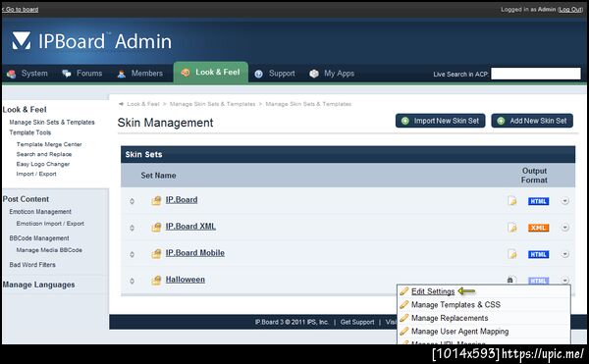Open the options dropdown for IP.Board XML
The width and height of the screenshot is (589, 364).
[x=565, y=228]
